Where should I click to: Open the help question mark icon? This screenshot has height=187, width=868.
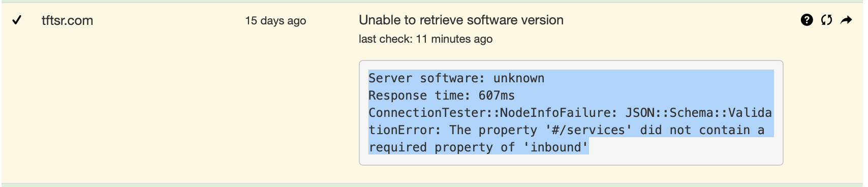pos(807,20)
